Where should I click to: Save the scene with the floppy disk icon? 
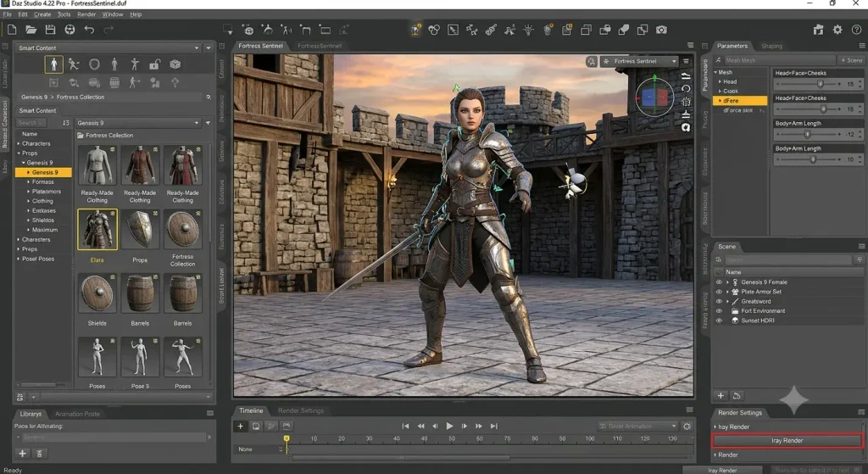(50, 30)
